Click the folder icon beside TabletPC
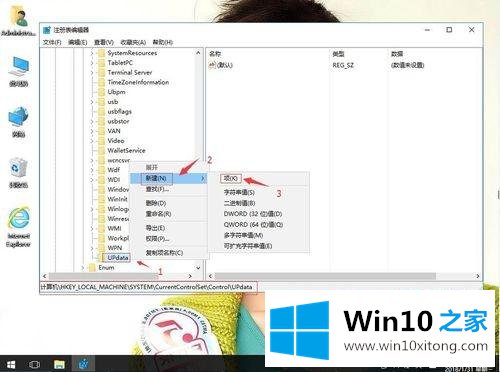 (101, 63)
